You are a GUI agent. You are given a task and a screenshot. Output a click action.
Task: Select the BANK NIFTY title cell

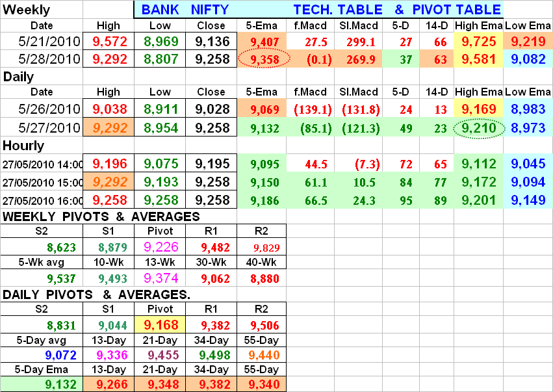[x=185, y=10]
